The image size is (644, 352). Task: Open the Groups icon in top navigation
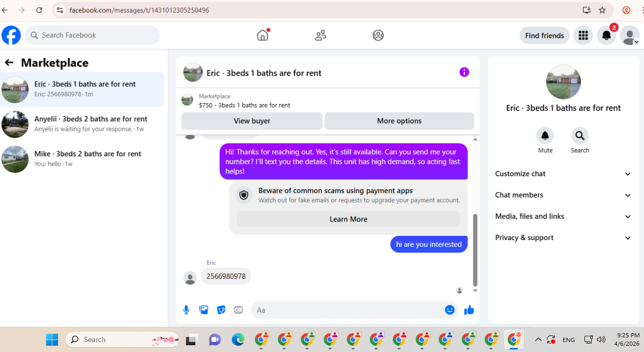(x=378, y=35)
